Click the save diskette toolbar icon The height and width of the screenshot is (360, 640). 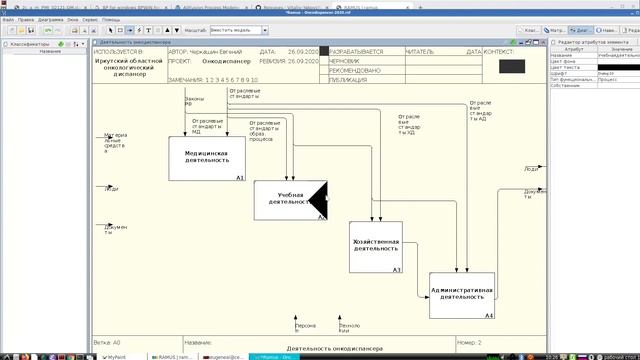(31, 30)
